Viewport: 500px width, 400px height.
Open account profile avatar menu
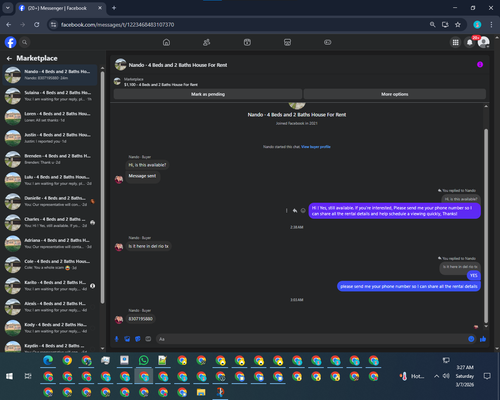484,42
